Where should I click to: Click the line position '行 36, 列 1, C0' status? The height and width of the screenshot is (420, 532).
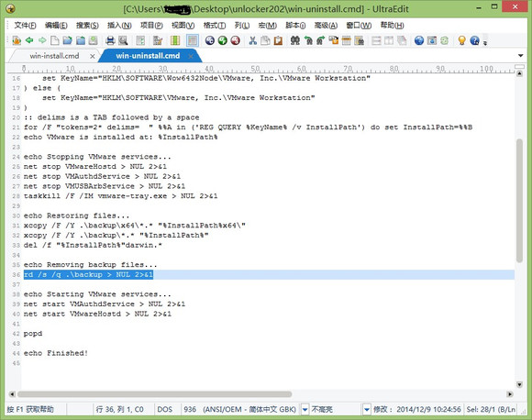(x=120, y=410)
